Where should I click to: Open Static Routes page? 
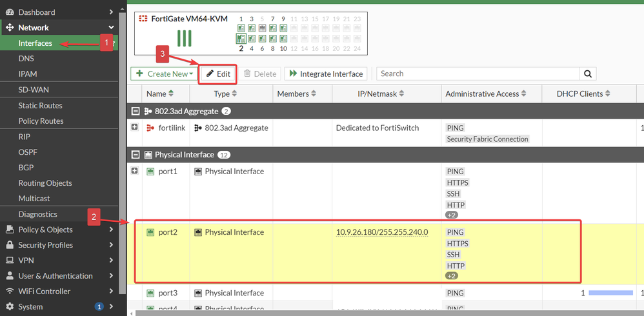point(40,106)
